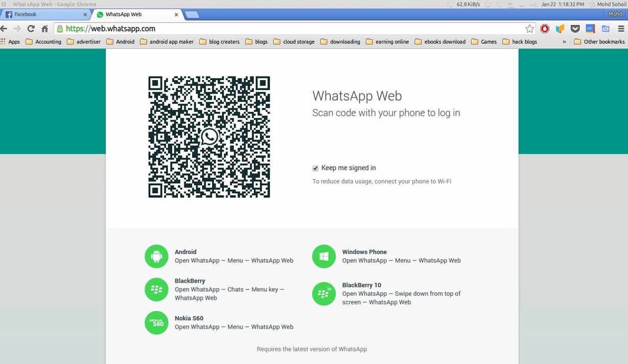
Task: Click the Android icon in device list
Action: (x=156, y=256)
